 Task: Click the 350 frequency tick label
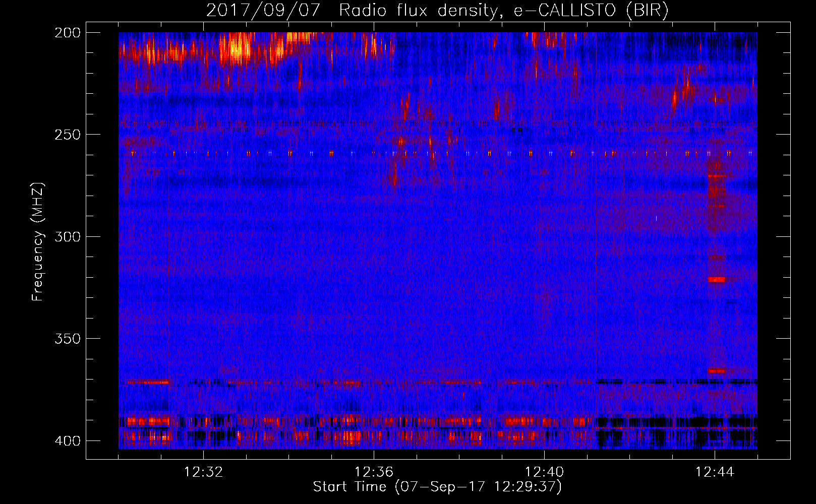tap(68, 338)
